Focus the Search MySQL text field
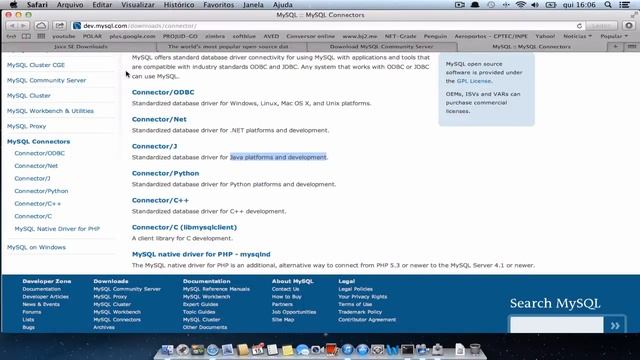 (x=557, y=325)
